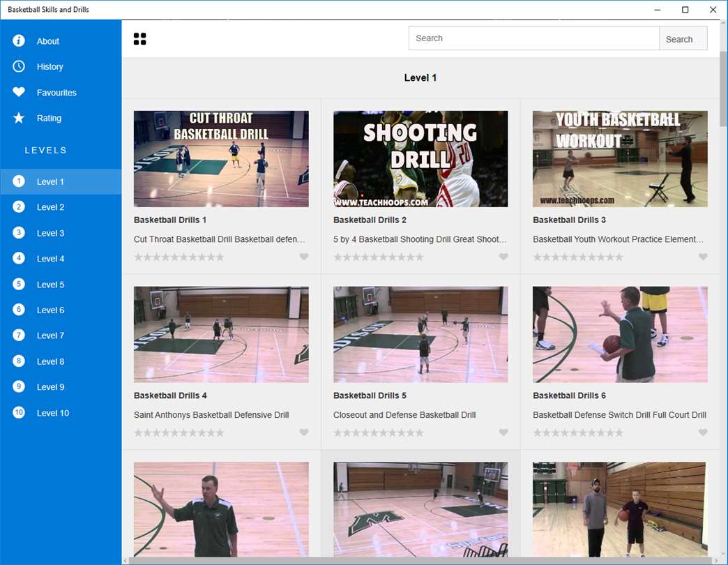Select the Level 3 number badge
The width and height of the screenshot is (728, 565).
(x=19, y=232)
